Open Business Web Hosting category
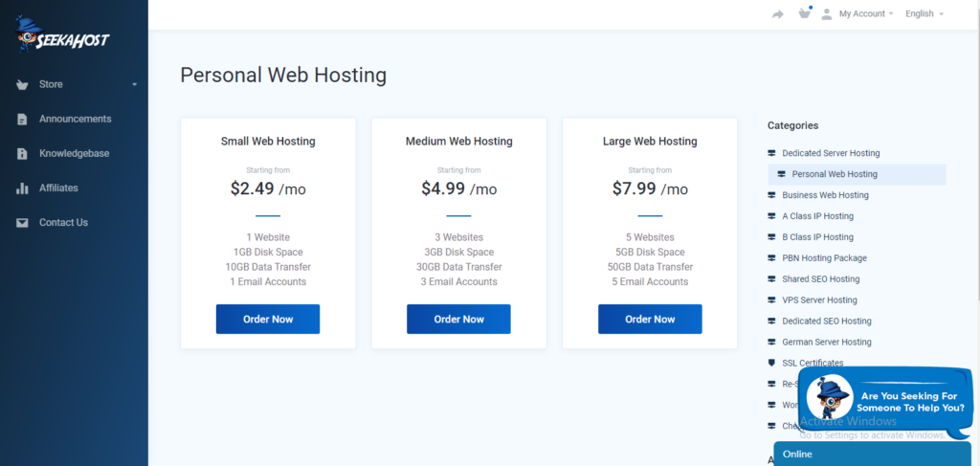The width and height of the screenshot is (980, 466). (825, 195)
